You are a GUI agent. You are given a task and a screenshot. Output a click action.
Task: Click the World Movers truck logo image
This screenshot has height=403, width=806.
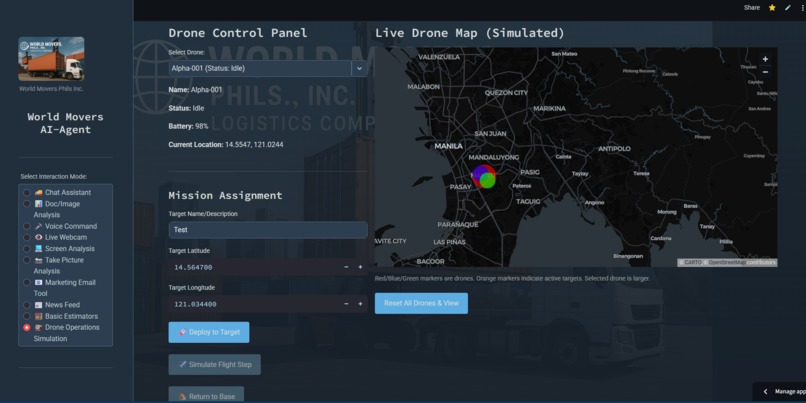51,59
